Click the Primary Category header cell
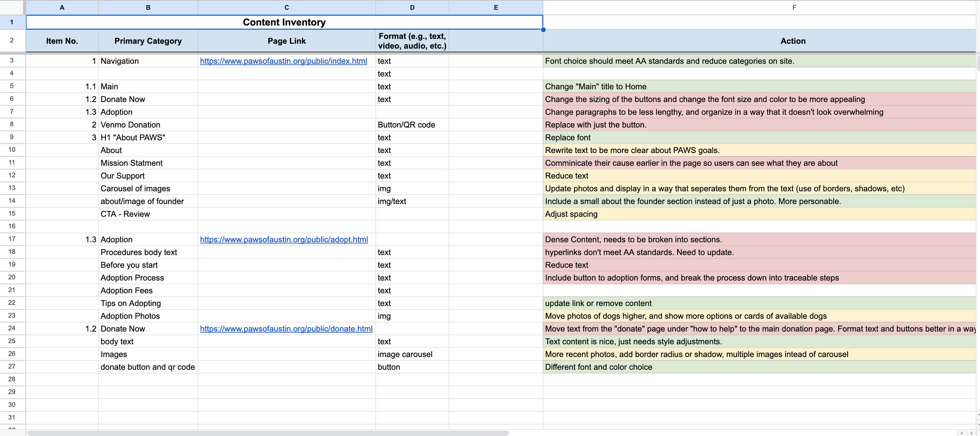The height and width of the screenshot is (436, 980). (x=148, y=41)
